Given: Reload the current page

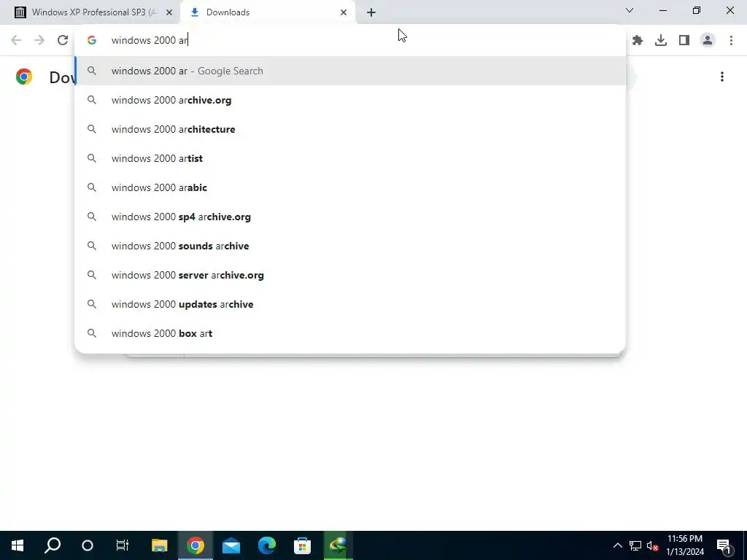Looking at the screenshot, I should 63,40.
